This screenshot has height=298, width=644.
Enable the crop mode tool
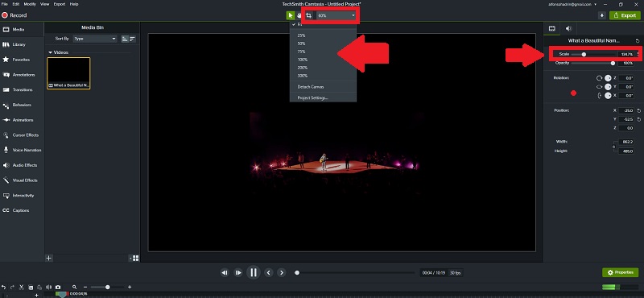(309, 15)
